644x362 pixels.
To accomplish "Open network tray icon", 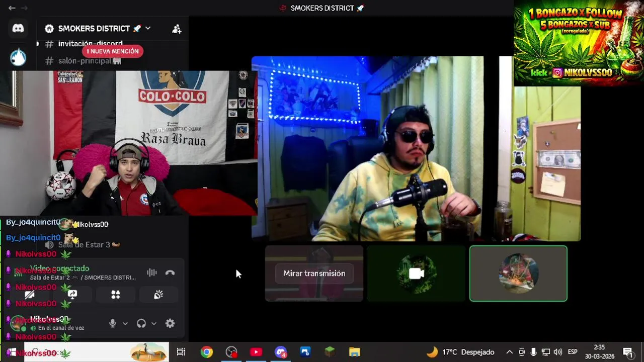I will pos(546,352).
